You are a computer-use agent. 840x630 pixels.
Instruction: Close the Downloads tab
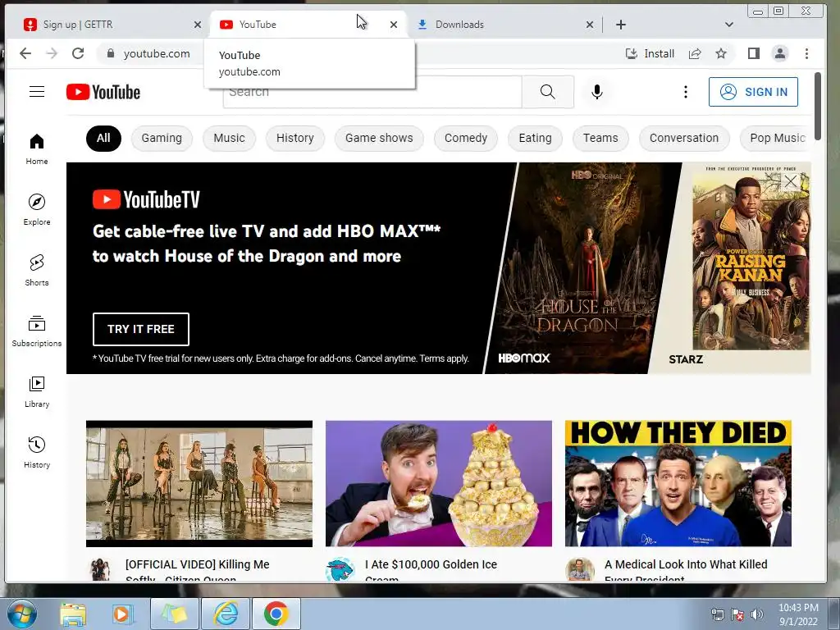coord(589,25)
